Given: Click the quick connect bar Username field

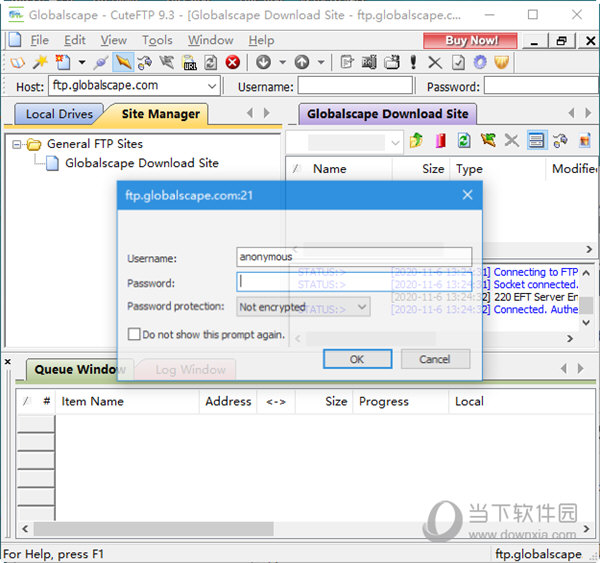Looking at the screenshot, I should (x=355, y=85).
